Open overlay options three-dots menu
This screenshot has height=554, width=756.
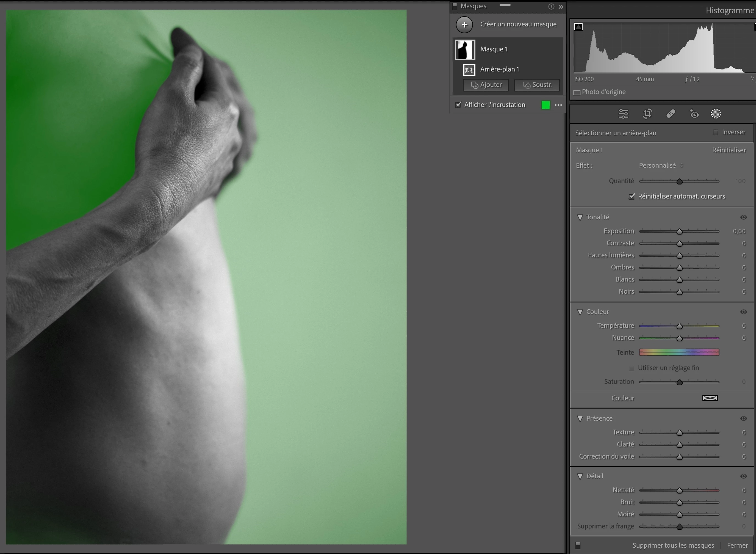pyautogui.click(x=558, y=105)
